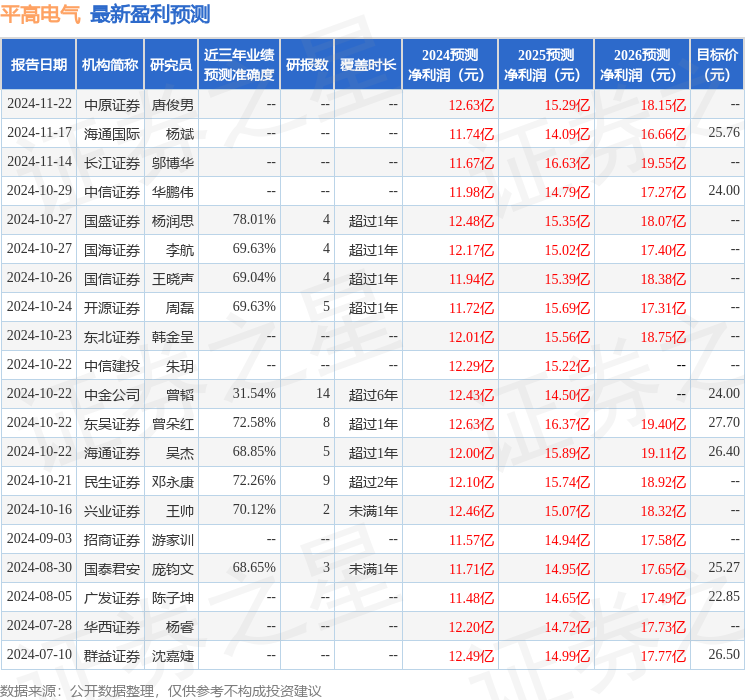
Task: Click accuracy value 31.54%
Action: 254,393
